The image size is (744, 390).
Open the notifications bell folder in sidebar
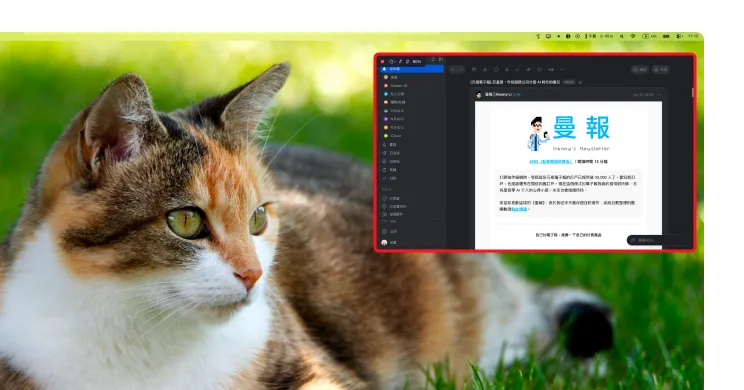(384, 145)
